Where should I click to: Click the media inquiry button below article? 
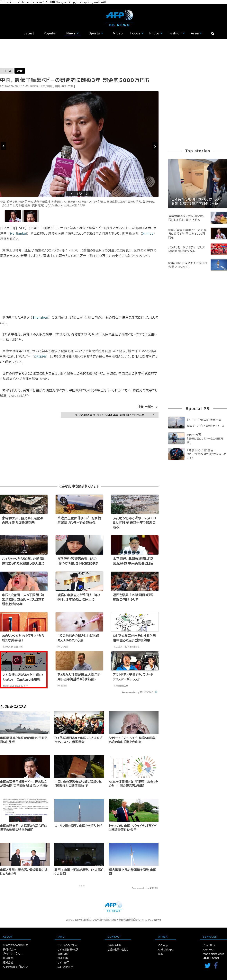(x=110, y=415)
